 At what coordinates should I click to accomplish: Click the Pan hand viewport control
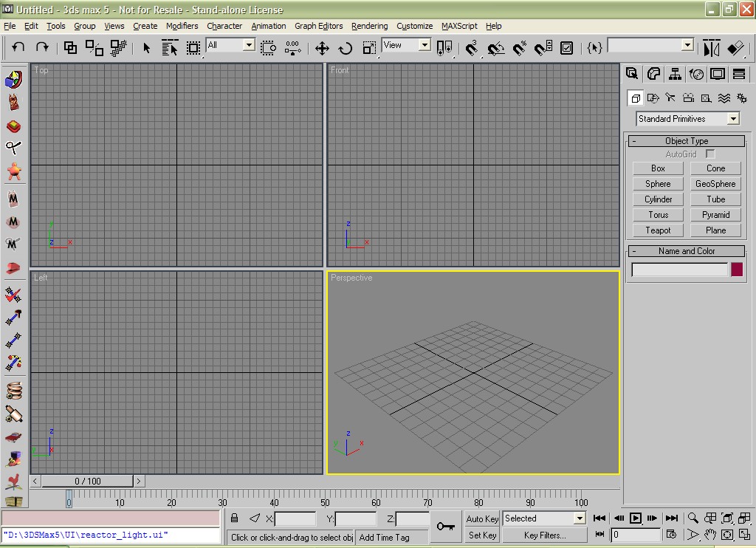point(709,535)
